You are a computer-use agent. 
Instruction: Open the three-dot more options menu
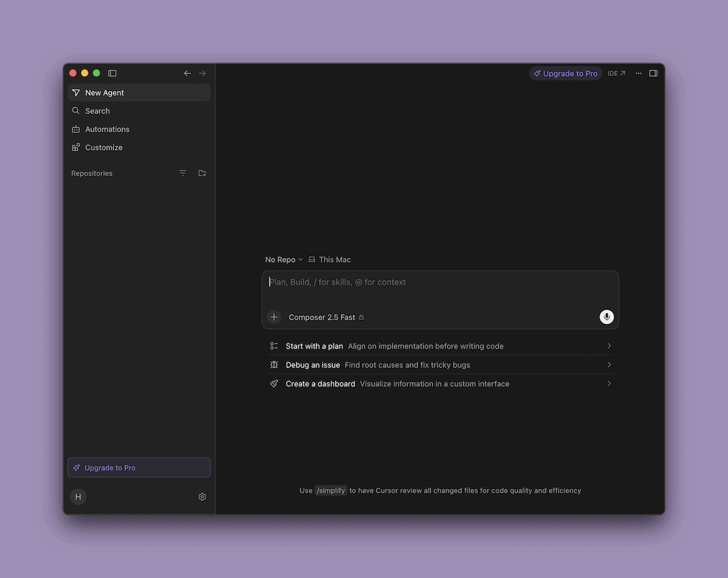638,73
